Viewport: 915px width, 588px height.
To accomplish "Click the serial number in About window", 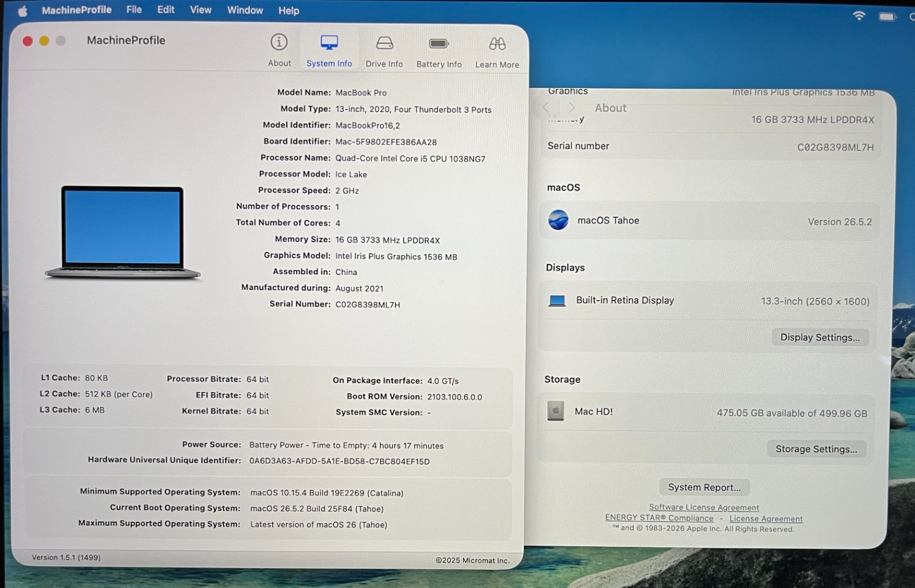I will [x=836, y=147].
